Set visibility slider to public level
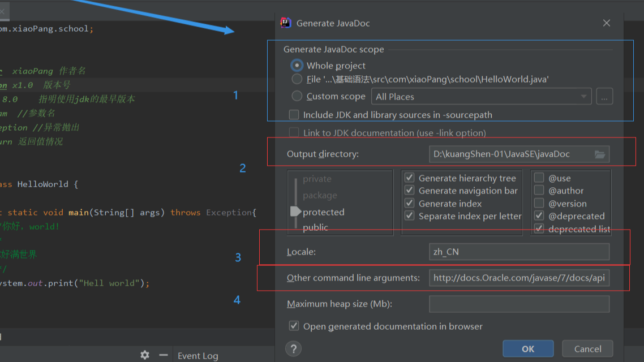The height and width of the screenshot is (362, 644). pos(315,227)
